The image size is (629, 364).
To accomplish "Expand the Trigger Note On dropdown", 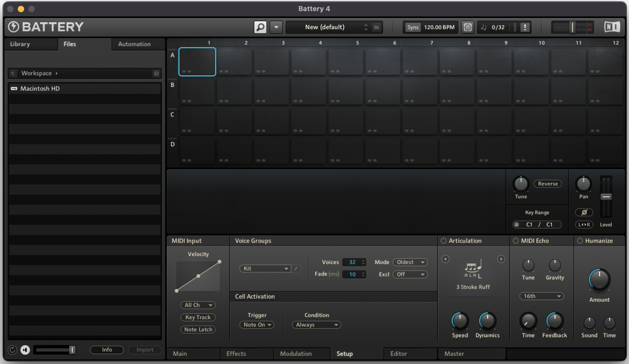I will (257, 325).
